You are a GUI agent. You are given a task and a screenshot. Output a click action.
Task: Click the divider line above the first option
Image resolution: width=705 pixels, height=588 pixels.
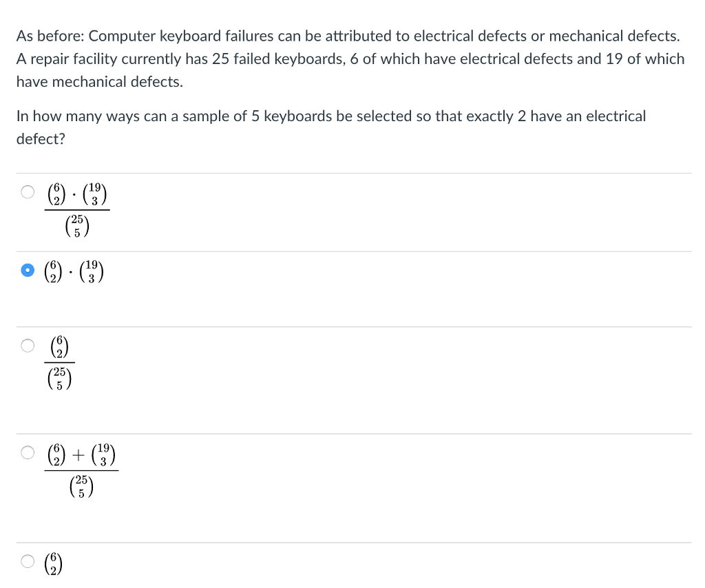352,171
